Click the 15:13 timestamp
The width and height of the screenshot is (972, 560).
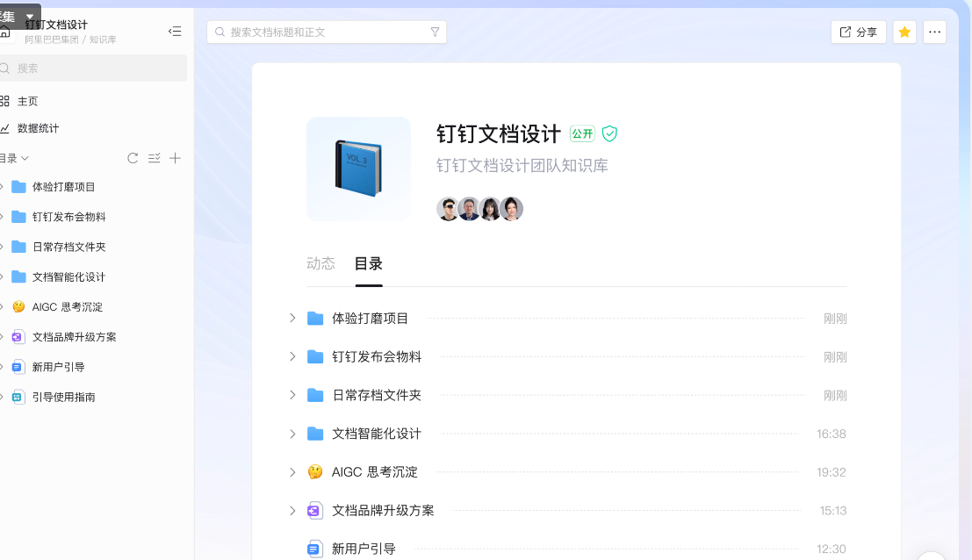[x=833, y=511]
